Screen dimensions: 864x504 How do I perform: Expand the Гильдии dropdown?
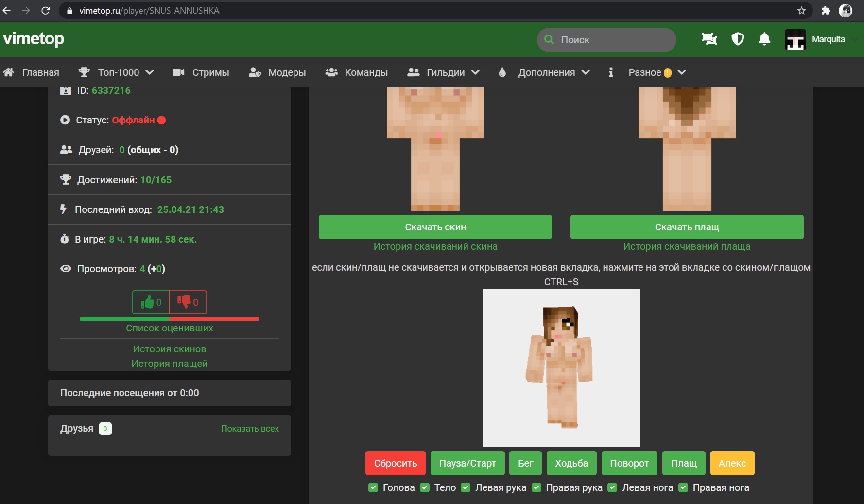point(453,72)
